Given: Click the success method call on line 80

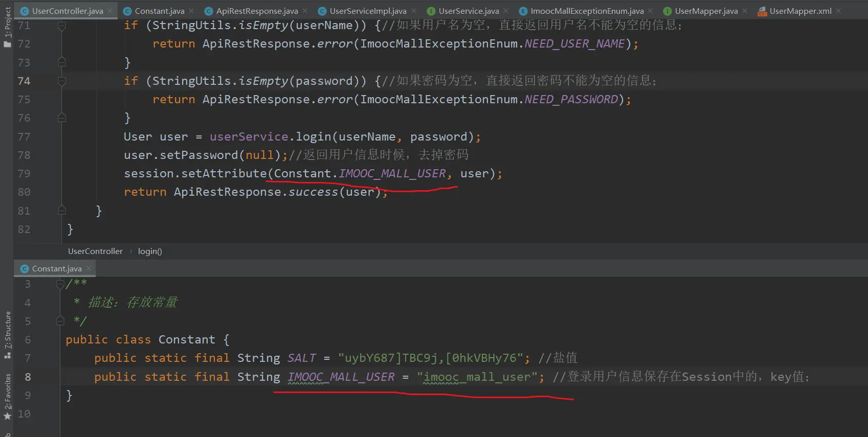Looking at the screenshot, I should 313,192.
